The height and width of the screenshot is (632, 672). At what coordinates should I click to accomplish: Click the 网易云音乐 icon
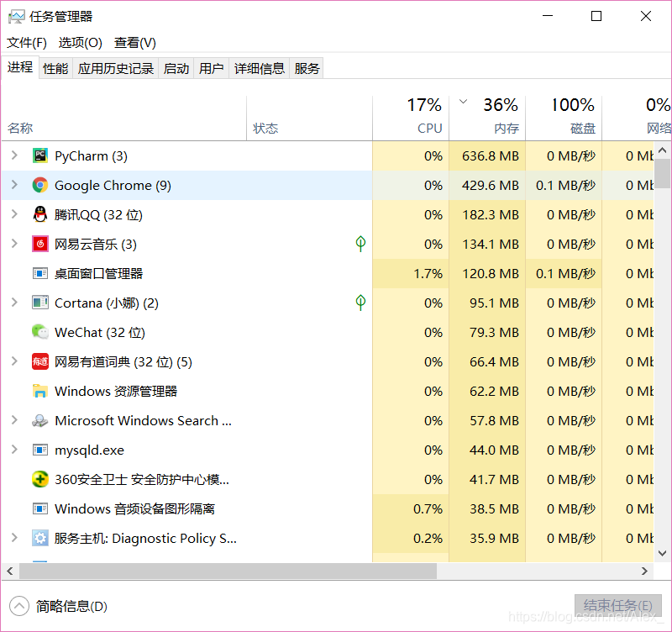[41, 244]
